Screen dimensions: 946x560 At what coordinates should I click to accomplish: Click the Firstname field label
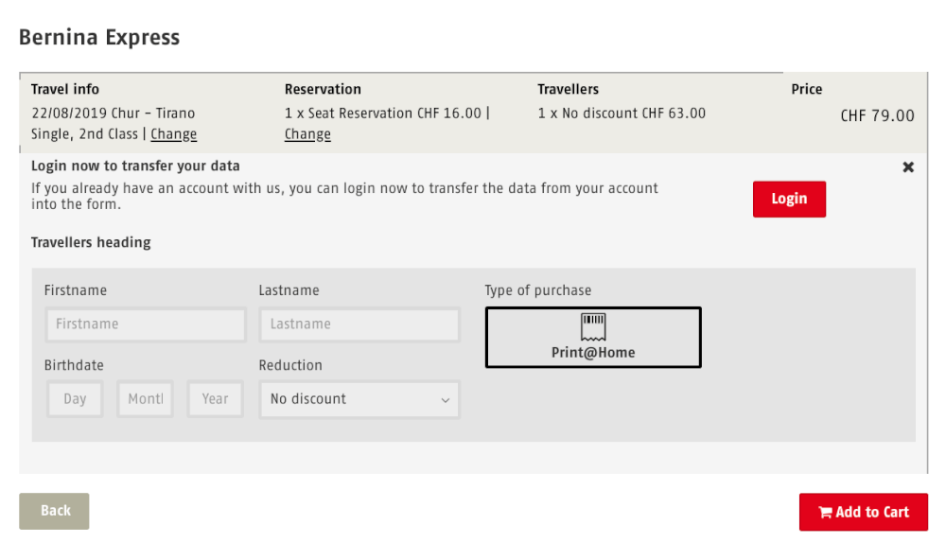(x=76, y=290)
